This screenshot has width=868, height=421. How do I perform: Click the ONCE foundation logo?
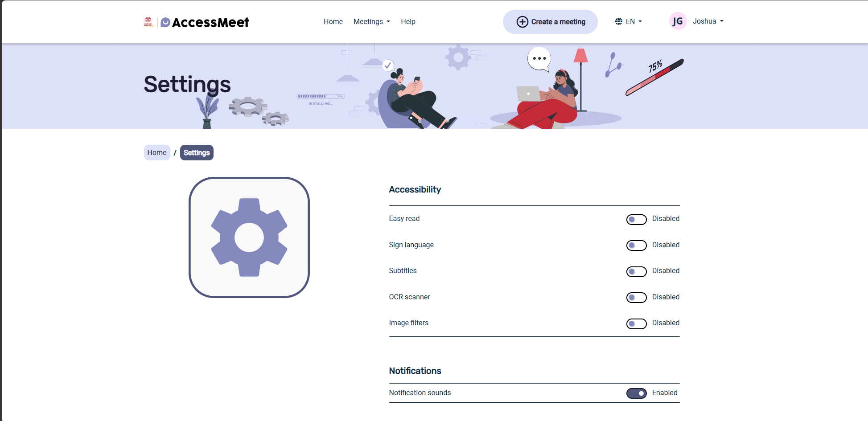[148, 22]
